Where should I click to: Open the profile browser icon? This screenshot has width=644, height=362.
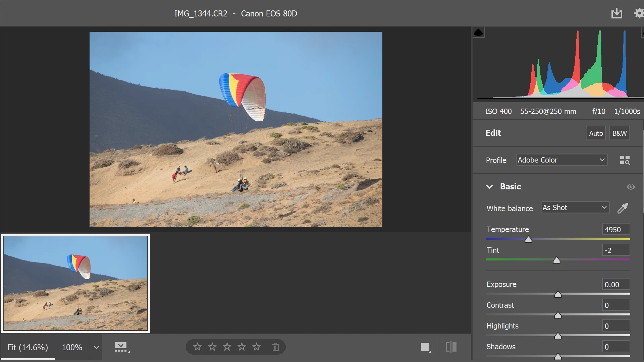pyautogui.click(x=625, y=160)
